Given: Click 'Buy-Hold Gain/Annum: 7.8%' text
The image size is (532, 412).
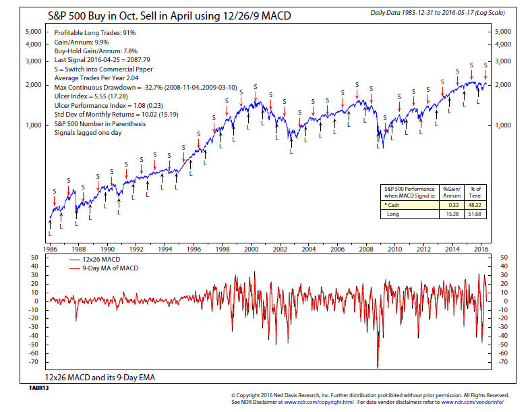Looking at the screenshot, I should 96,51.
